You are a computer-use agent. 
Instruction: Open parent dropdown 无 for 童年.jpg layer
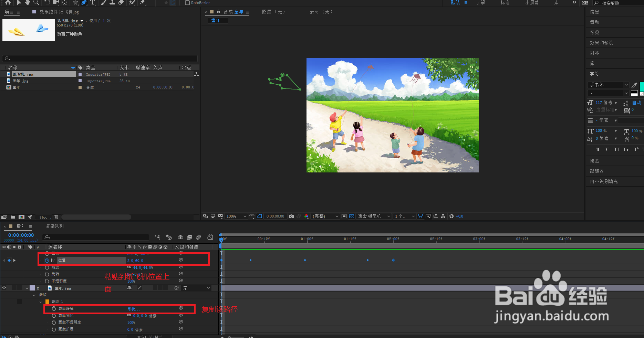[x=196, y=288]
